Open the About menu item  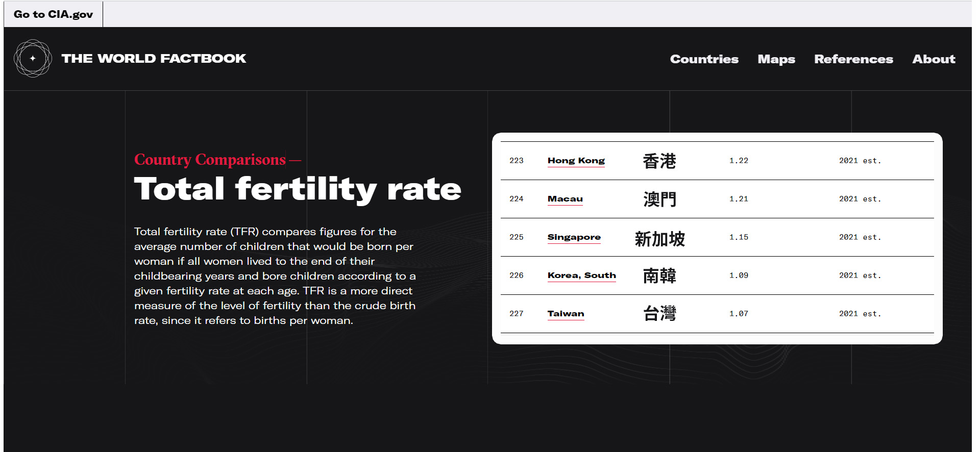pyautogui.click(x=934, y=59)
